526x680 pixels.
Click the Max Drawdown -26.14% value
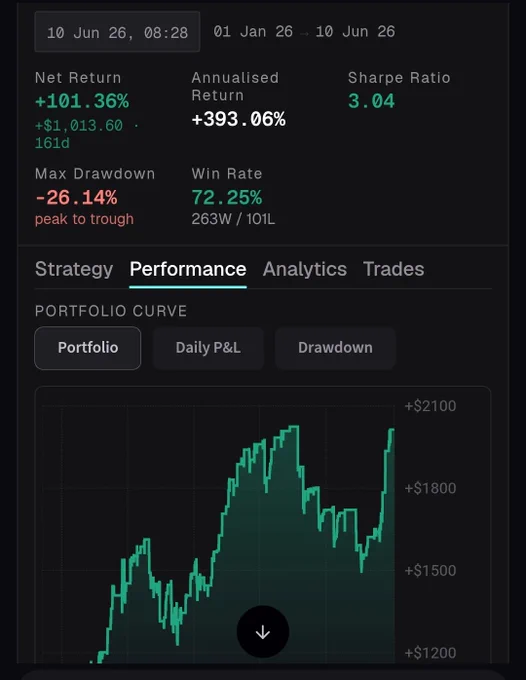coord(76,197)
